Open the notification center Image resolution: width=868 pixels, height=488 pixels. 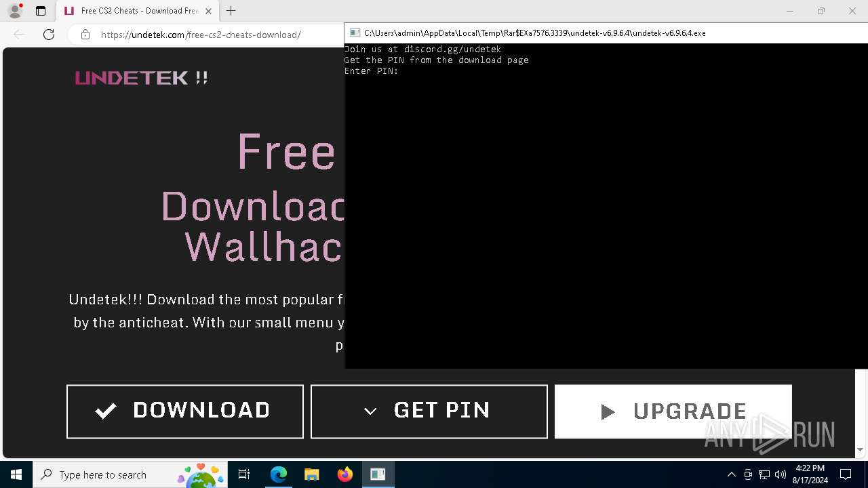point(846,474)
